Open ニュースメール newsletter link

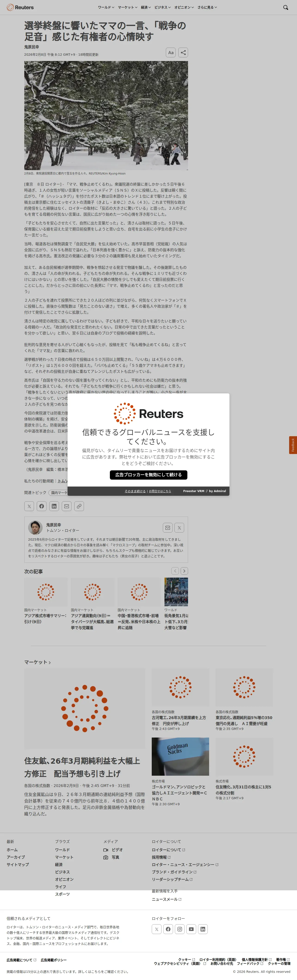166,899
